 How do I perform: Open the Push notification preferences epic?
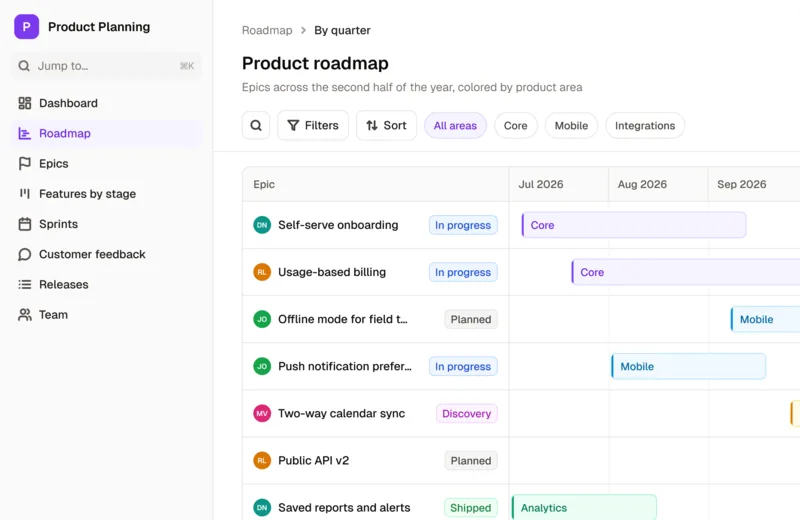pyautogui.click(x=344, y=366)
